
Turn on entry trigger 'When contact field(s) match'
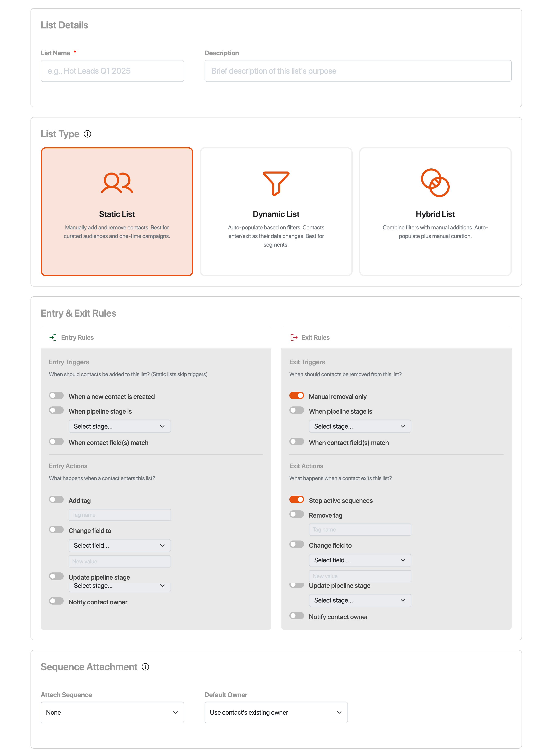pos(56,441)
